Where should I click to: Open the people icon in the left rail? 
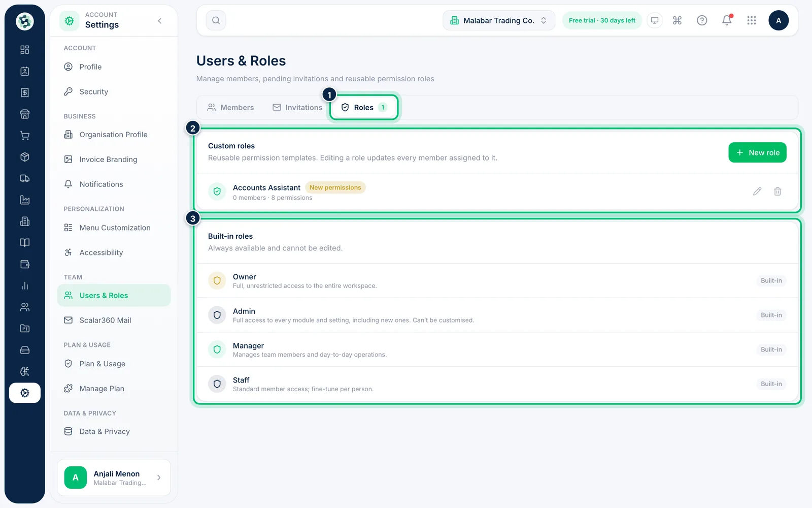25,307
